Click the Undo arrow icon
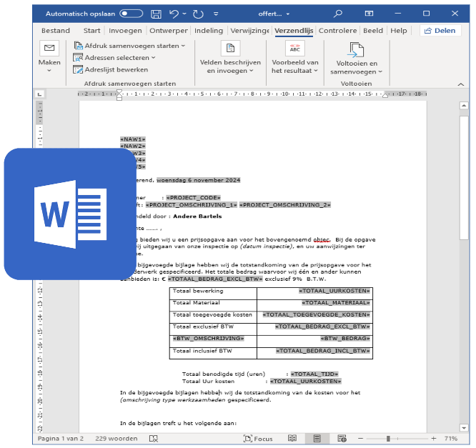Screen dimensions: 476x448 [174, 14]
